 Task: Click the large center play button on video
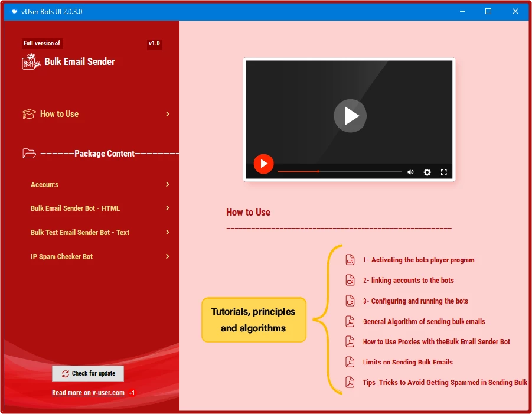(350, 116)
